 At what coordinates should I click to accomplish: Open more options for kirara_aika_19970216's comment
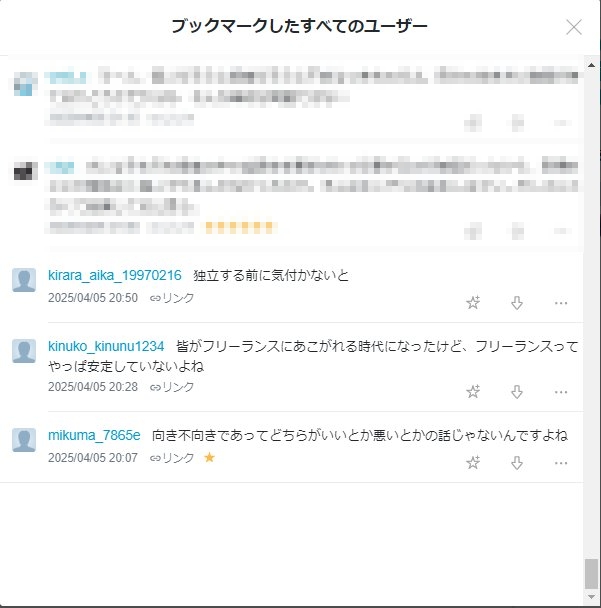tap(561, 303)
